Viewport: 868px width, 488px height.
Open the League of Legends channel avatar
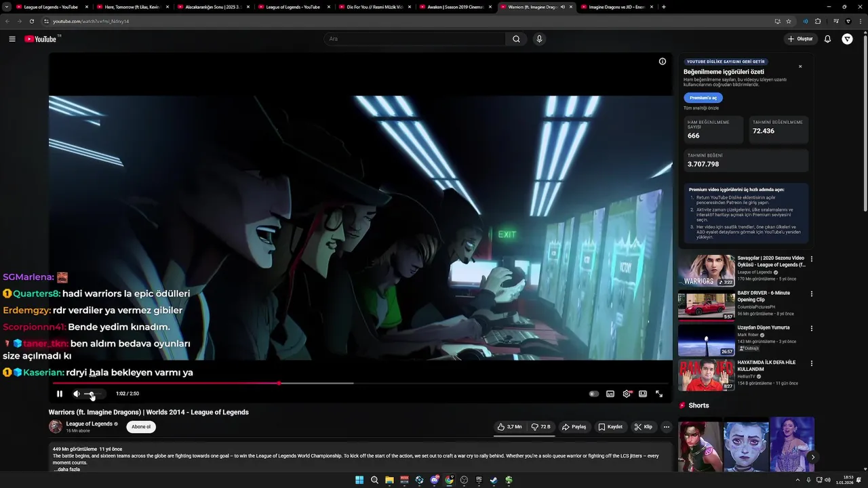pos(56,427)
